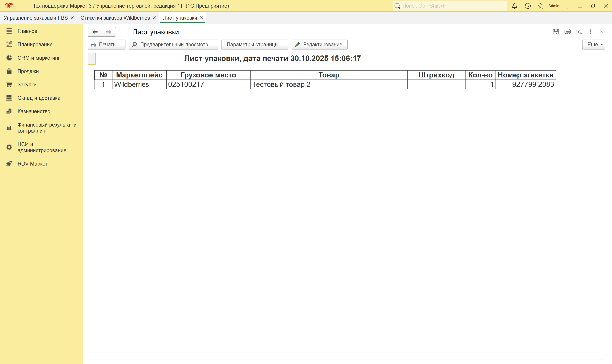
Task: Open the history clock icon
Action: coord(528,6)
